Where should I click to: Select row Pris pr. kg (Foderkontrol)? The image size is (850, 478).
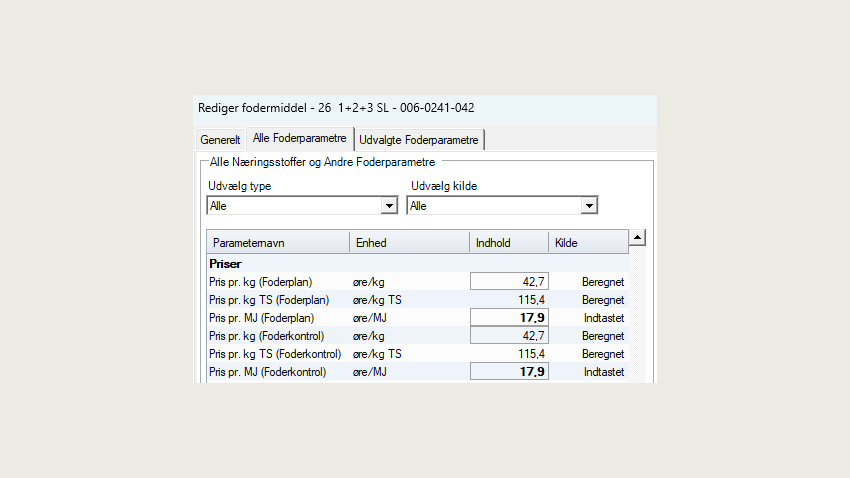tap(418, 336)
